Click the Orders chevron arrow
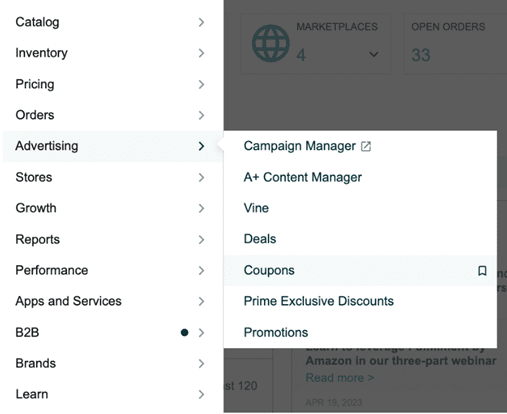 pyautogui.click(x=201, y=115)
